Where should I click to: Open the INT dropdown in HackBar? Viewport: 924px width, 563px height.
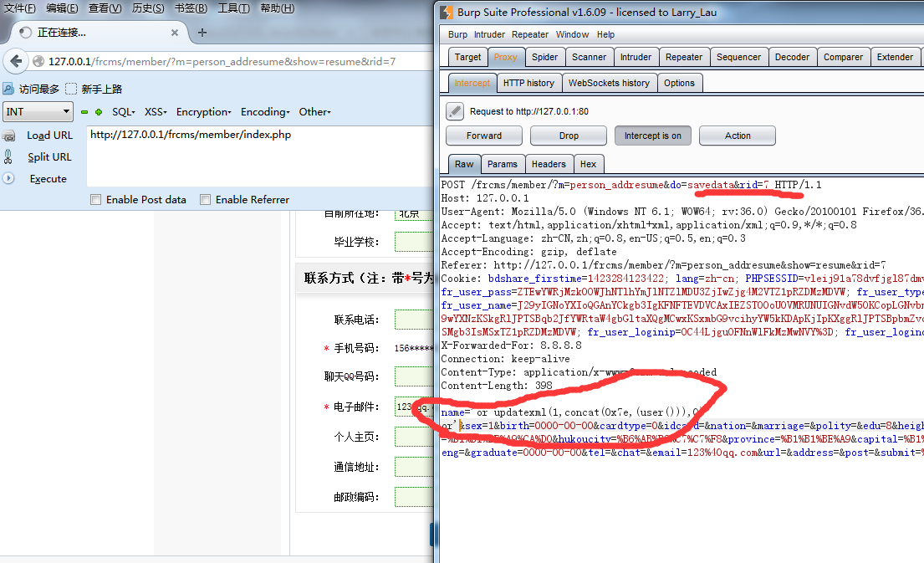[x=38, y=111]
